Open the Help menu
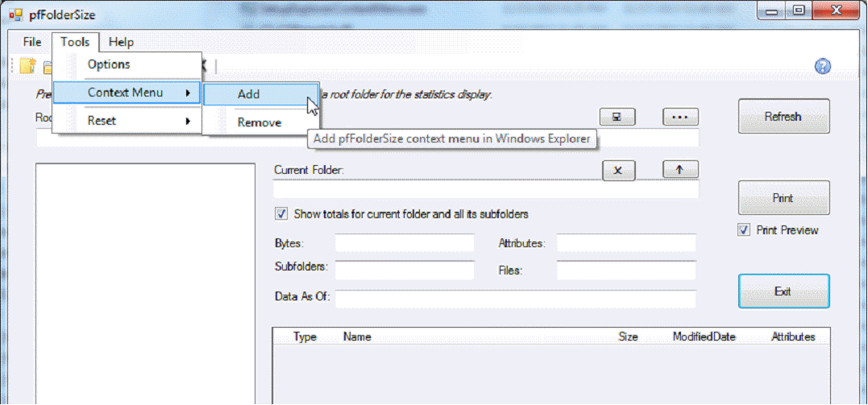 click(121, 42)
